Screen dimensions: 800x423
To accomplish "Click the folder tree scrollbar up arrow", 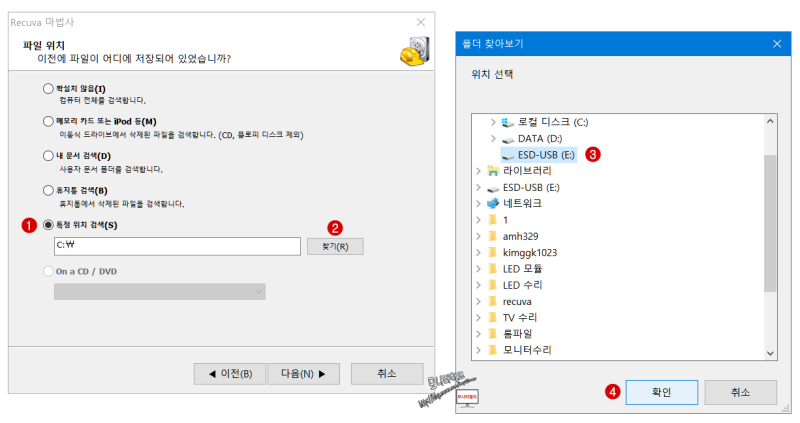I will coord(770,121).
